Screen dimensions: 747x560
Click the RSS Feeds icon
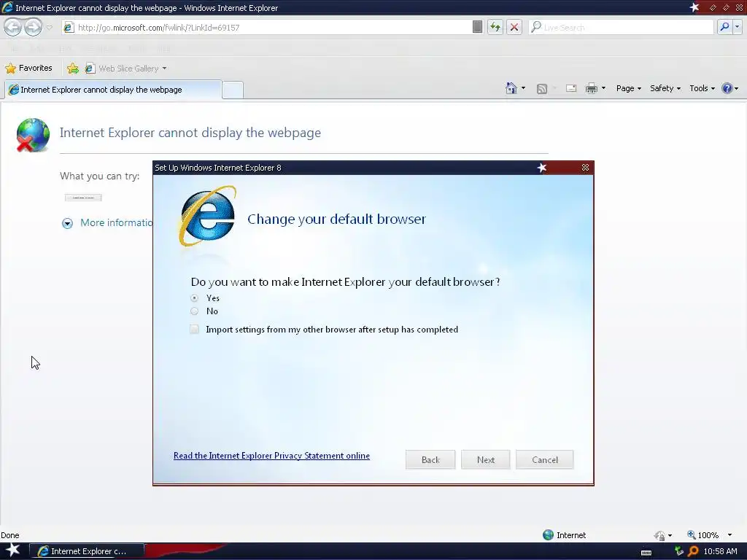tap(542, 88)
